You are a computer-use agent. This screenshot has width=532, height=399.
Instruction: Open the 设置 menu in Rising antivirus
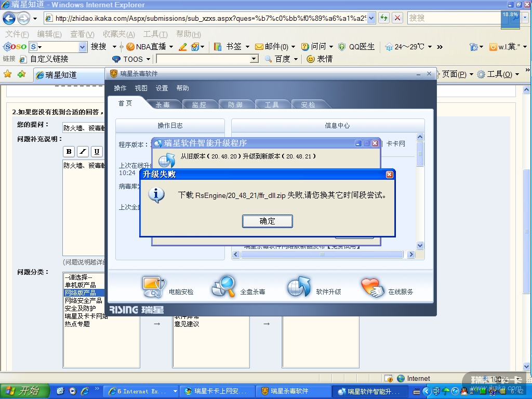pos(162,88)
